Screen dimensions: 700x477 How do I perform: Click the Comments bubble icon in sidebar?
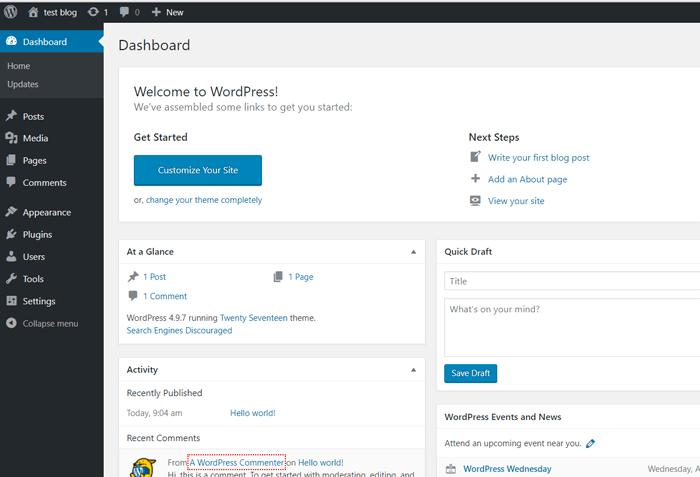click(x=11, y=182)
